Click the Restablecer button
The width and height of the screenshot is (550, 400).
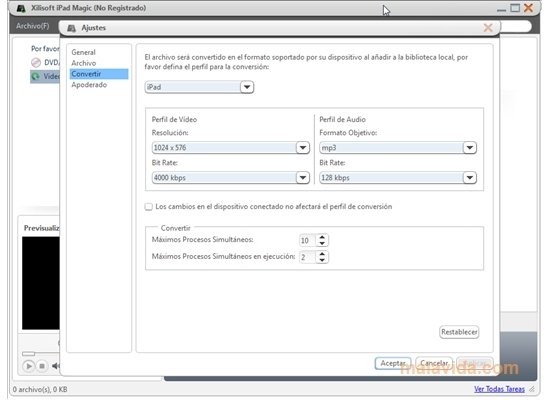point(459,332)
